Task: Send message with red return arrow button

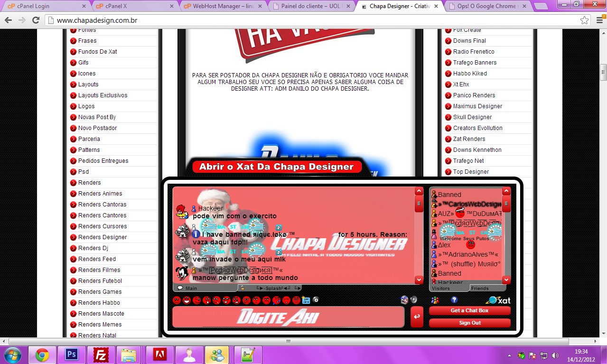Action: click(417, 317)
